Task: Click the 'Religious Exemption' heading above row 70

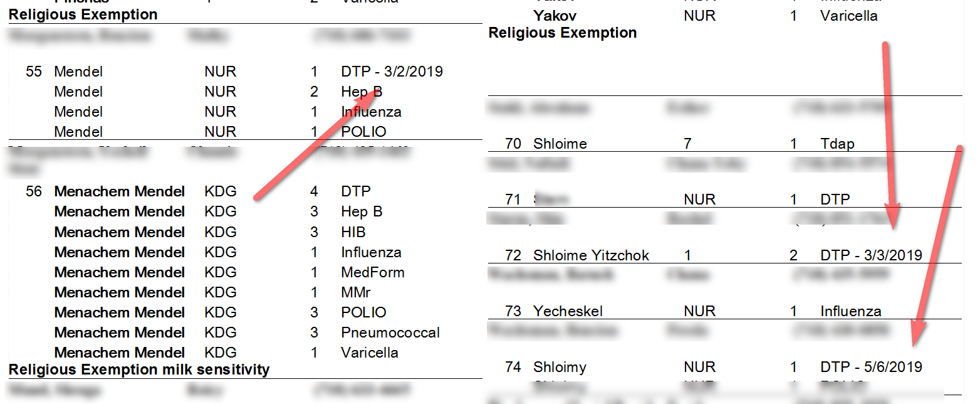Action: [x=563, y=33]
